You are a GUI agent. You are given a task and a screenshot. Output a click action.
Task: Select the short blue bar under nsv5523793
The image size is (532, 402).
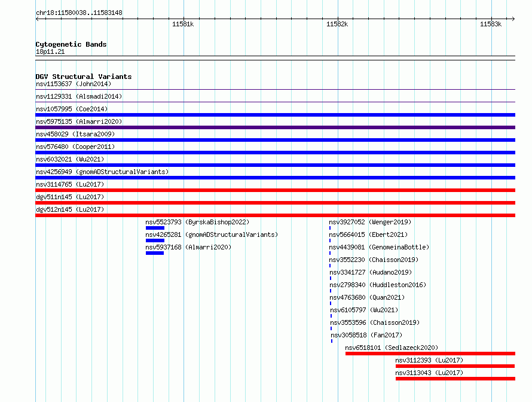155,228
